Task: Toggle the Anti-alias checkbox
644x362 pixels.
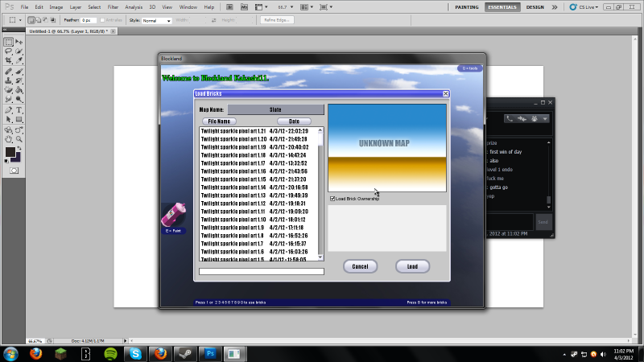Action: (102, 20)
